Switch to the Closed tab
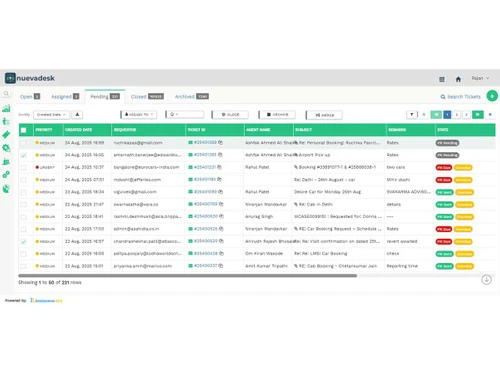The width and height of the screenshot is (500, 375). click(147, 97)
